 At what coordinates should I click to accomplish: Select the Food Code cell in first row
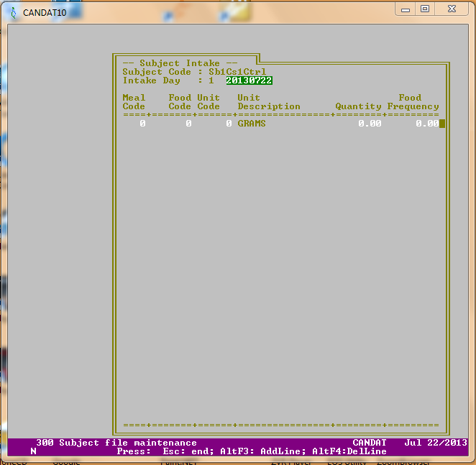point(188,124)
